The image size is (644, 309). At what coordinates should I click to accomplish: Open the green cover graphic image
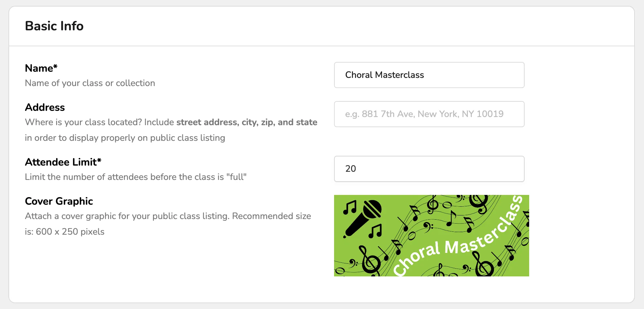point(431,236)
